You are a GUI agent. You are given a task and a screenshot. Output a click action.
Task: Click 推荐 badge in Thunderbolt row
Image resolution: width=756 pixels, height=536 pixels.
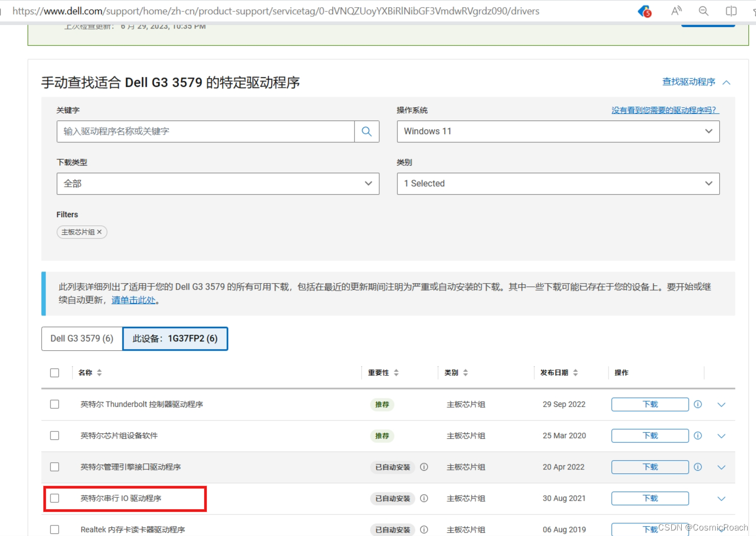[x=382, y=405]
